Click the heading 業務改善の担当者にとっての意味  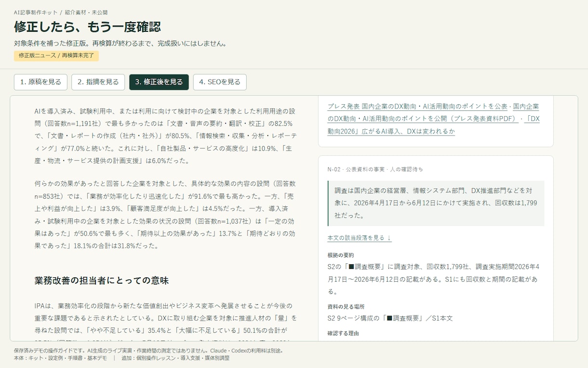[x=101, y=280]
